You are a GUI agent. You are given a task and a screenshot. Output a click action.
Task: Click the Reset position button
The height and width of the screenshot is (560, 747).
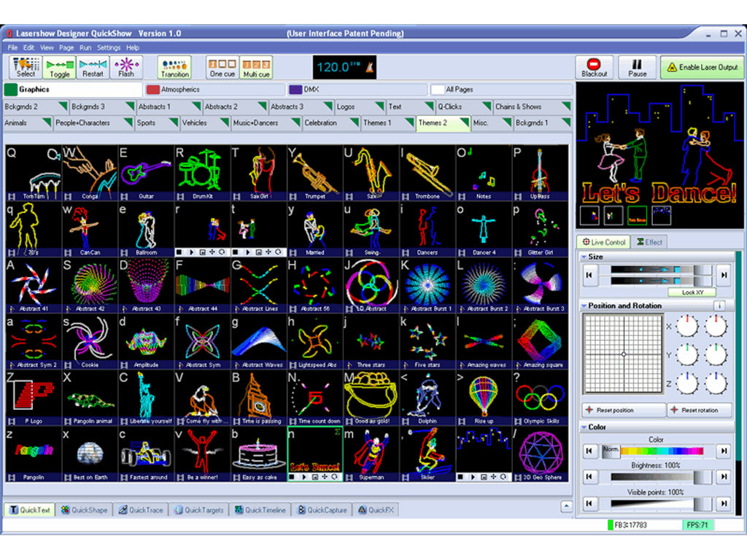click(624, 411)
